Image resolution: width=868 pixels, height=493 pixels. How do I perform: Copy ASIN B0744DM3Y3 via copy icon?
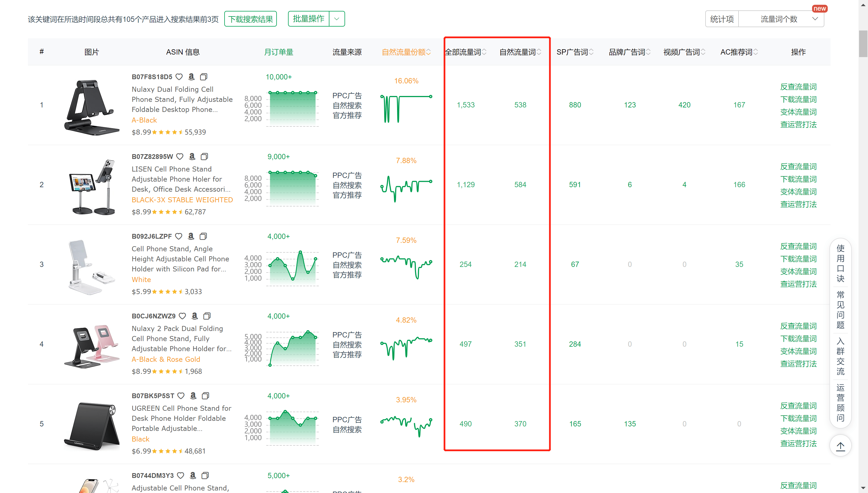coord(205,475)
